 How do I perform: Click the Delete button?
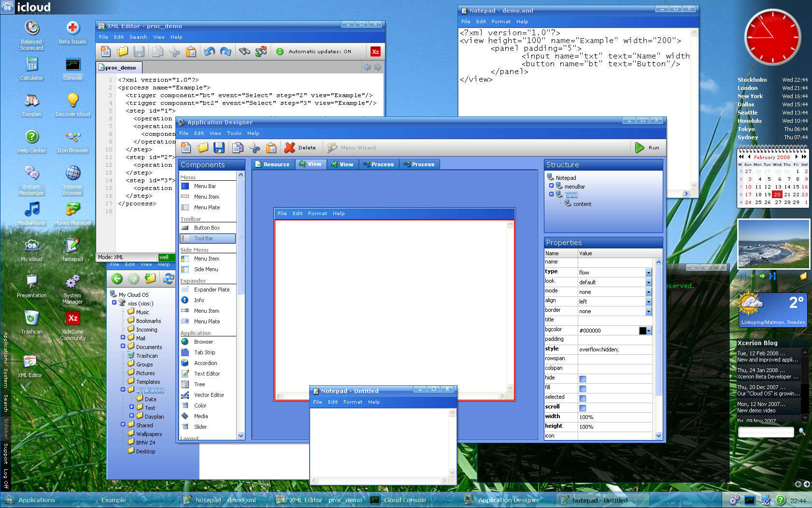[x=300, y=148]
